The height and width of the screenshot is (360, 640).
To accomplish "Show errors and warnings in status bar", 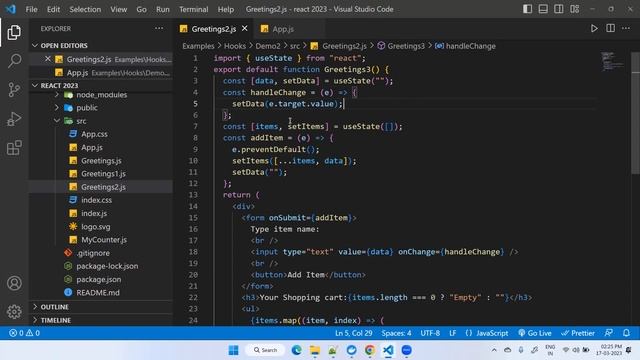I will (x=24, y=333).
